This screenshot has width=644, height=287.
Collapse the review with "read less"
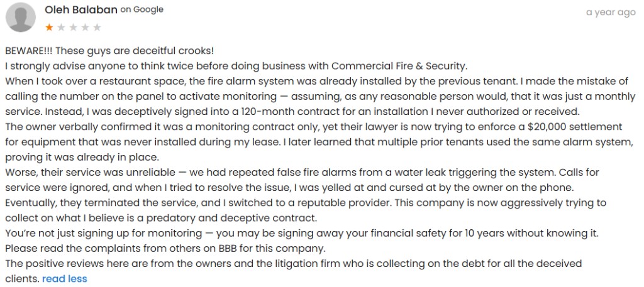[x=65, y=279]
